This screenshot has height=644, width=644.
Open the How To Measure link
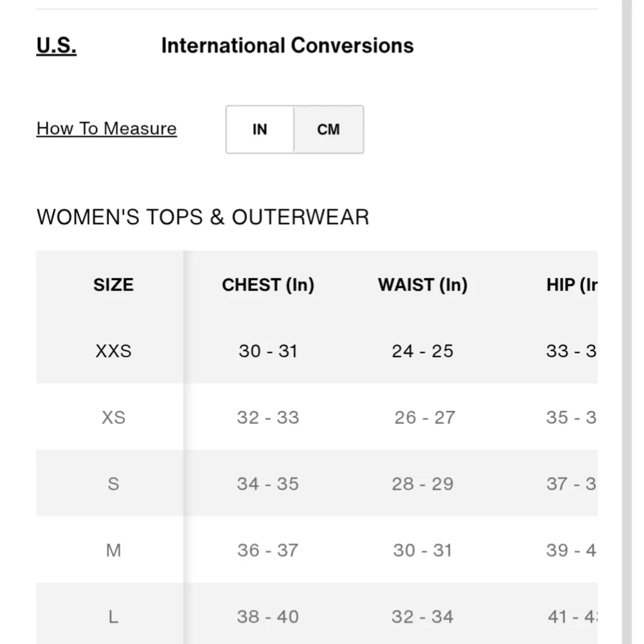(x=106, y=129)
